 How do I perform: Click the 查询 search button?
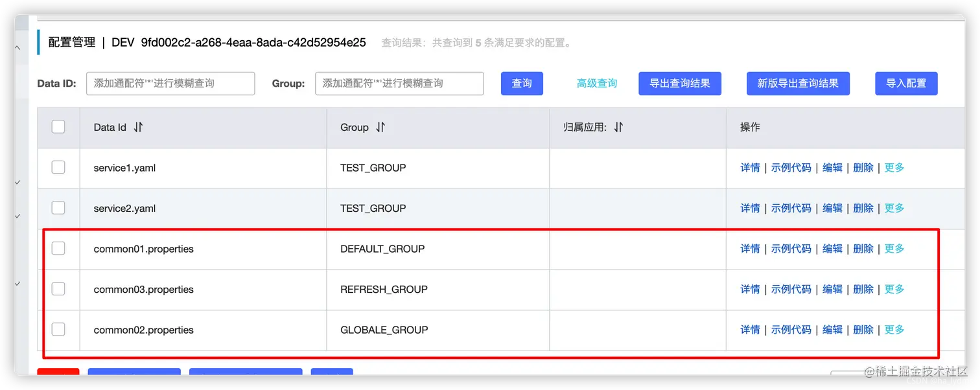coord(522,84)
